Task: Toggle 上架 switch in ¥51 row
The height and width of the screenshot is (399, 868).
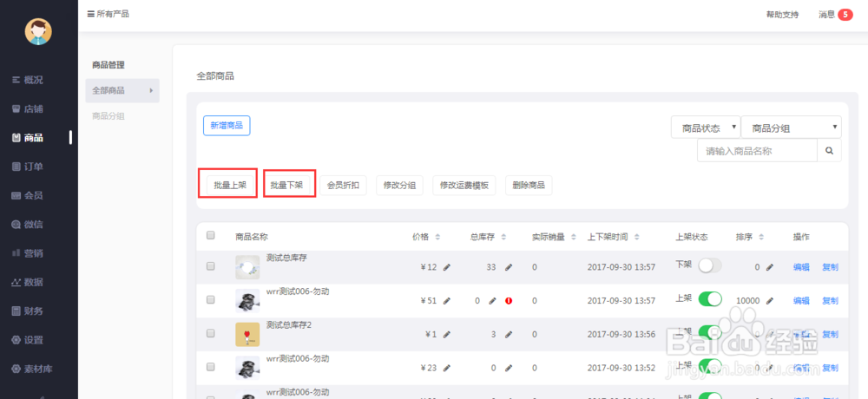Action: tap(710, 299)
